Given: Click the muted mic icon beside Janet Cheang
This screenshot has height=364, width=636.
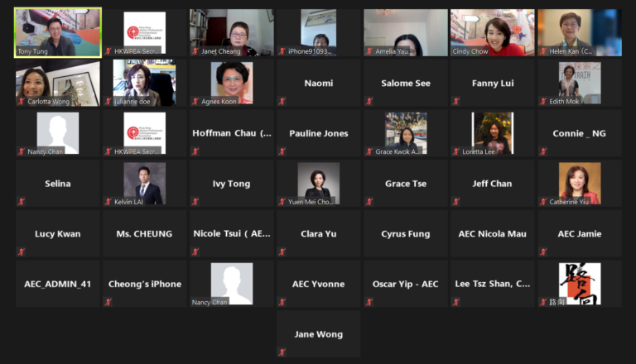Looking at the screenshot, I should pyautogui.click(x=195, y=51).
